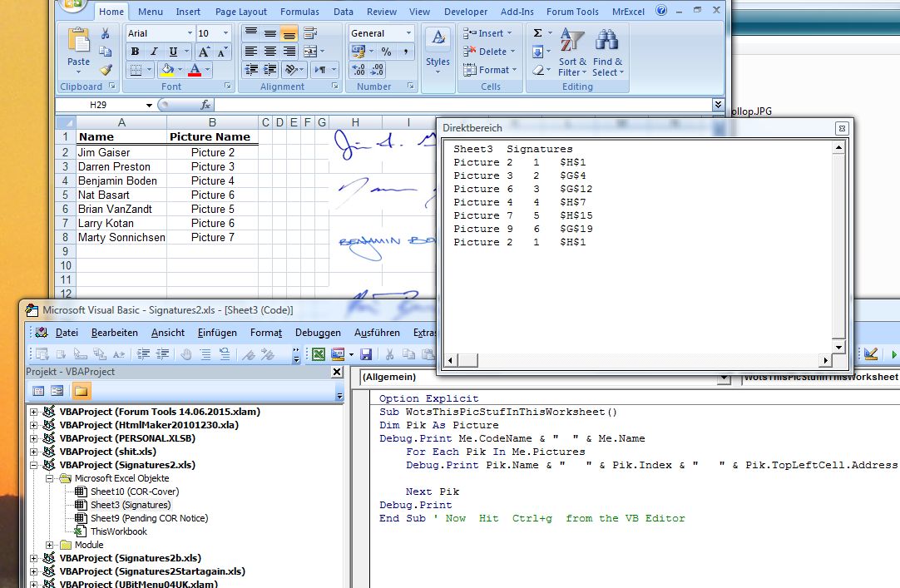This screenshot has height=588, width=900.
Task: Open the Font Color dropdown arrow
Action: (x=207, y=69)
